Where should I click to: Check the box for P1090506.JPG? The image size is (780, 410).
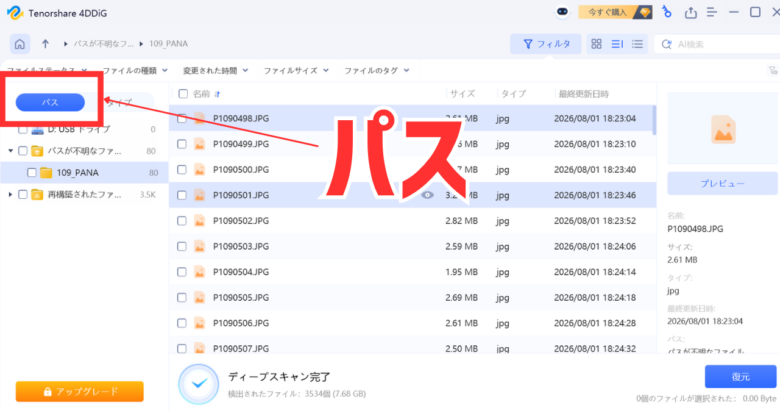tap(182, 323)
